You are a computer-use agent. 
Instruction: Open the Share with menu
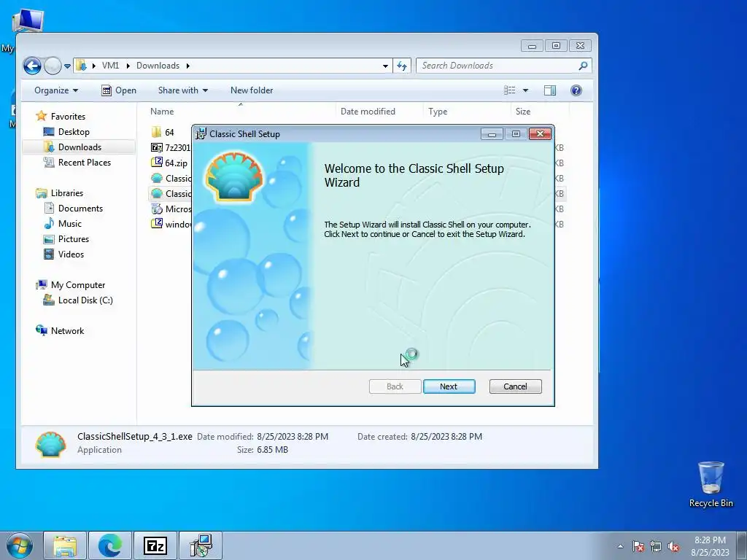click(182, 90)
